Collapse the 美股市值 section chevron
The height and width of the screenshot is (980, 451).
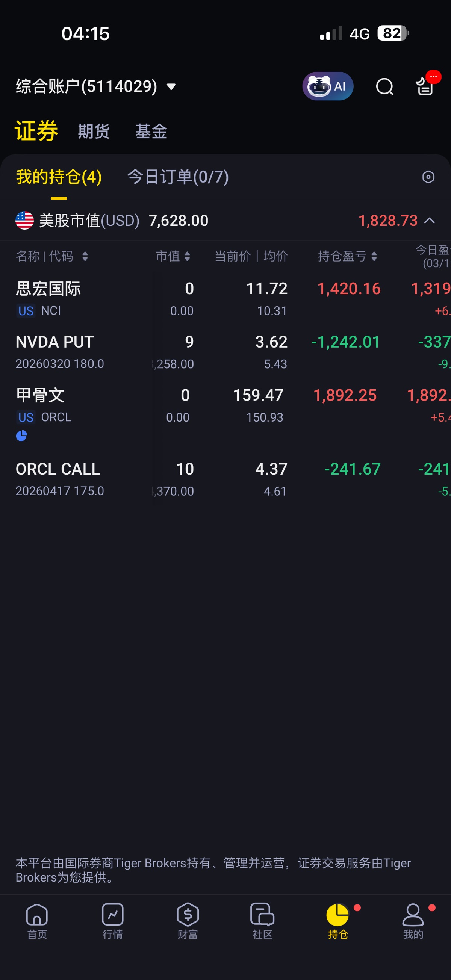(430, 221)
